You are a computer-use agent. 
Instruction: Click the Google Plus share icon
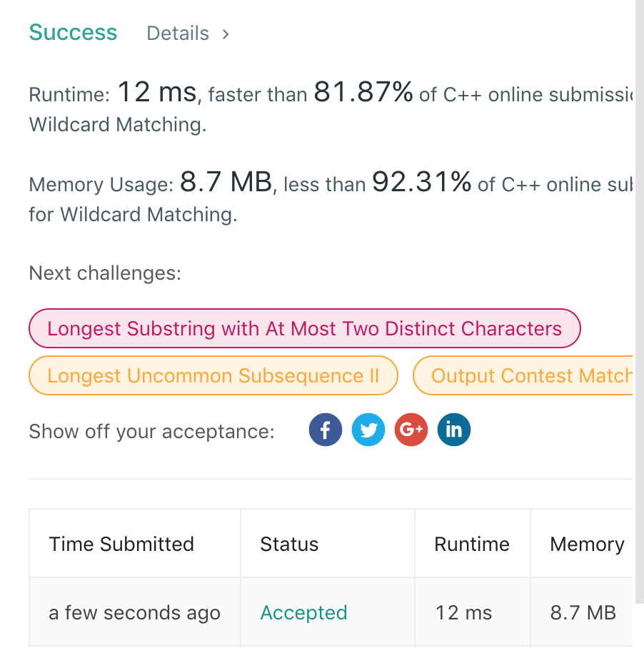(411, 430)
